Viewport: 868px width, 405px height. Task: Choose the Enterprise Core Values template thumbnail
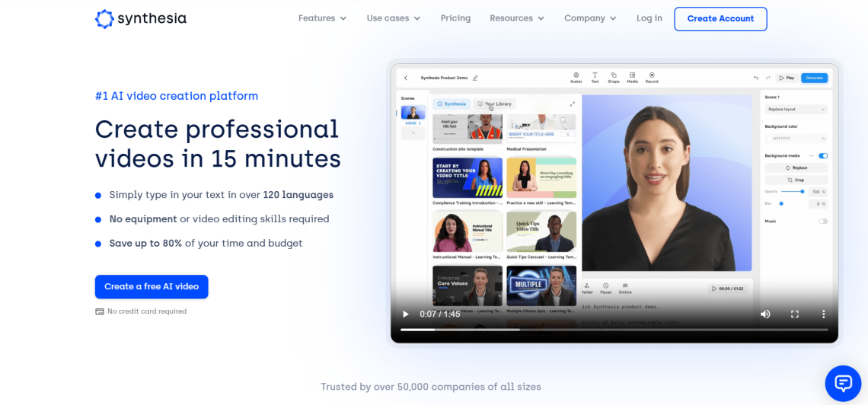[x=468, y=286]
